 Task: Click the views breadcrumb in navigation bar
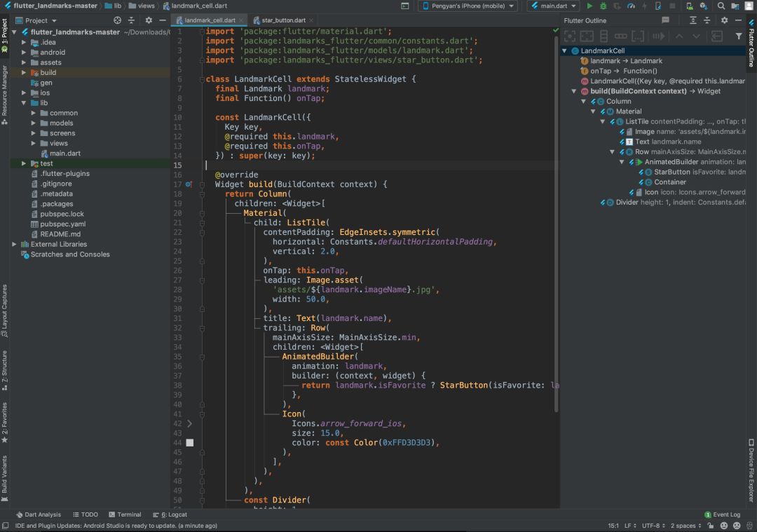[142, 6]
